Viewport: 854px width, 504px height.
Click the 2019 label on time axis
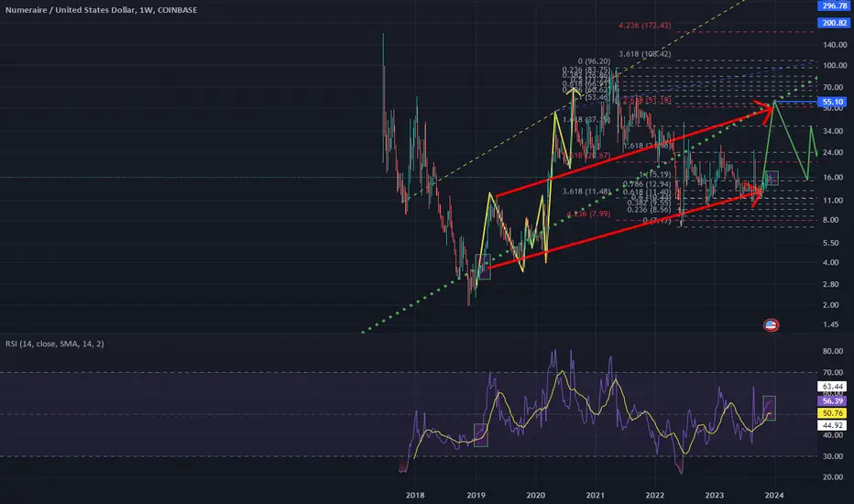[476, 495]
